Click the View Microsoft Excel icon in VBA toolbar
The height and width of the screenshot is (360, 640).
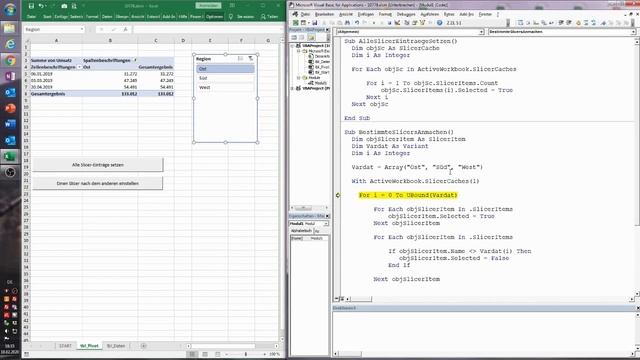tap(295, 23)
